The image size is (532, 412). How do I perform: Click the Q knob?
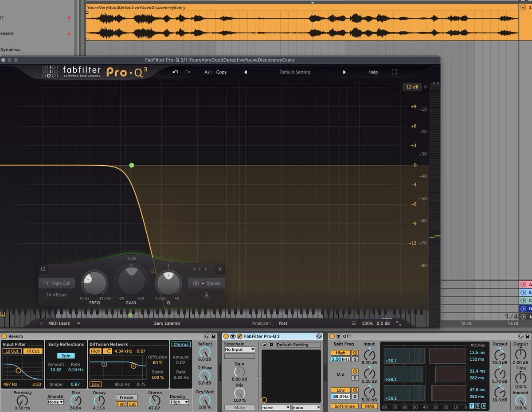[168, 284]
